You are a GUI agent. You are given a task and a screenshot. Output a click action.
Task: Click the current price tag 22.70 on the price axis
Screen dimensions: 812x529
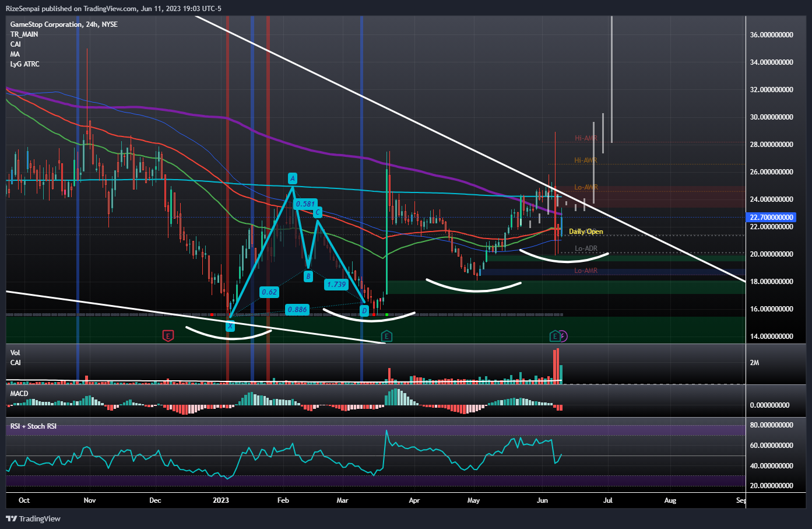771,217
